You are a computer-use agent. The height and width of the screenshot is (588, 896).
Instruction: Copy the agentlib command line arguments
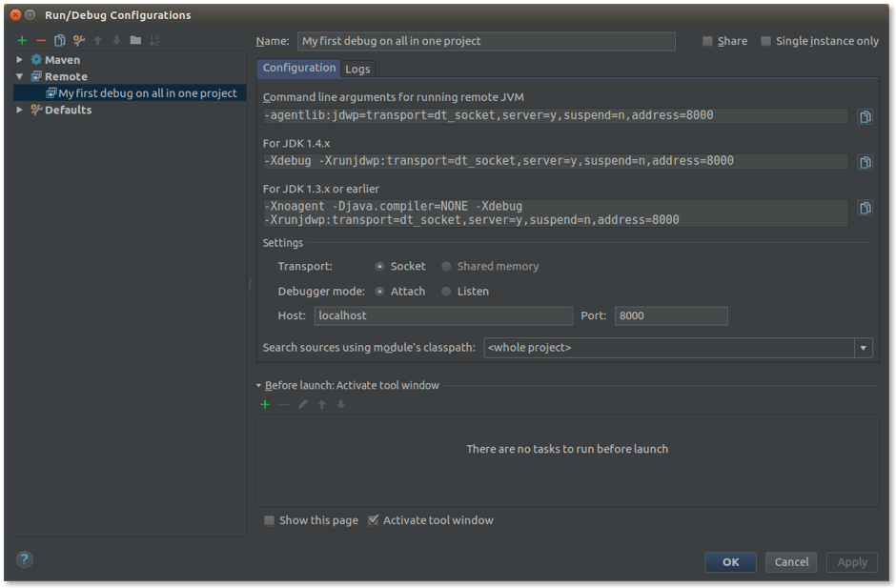[865, 116]
